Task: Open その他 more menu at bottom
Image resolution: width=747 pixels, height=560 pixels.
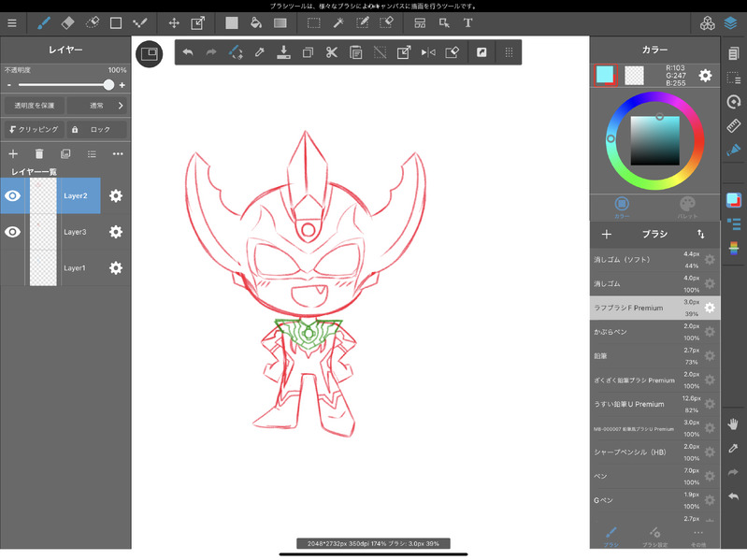Action: click(x=698, y=537)
